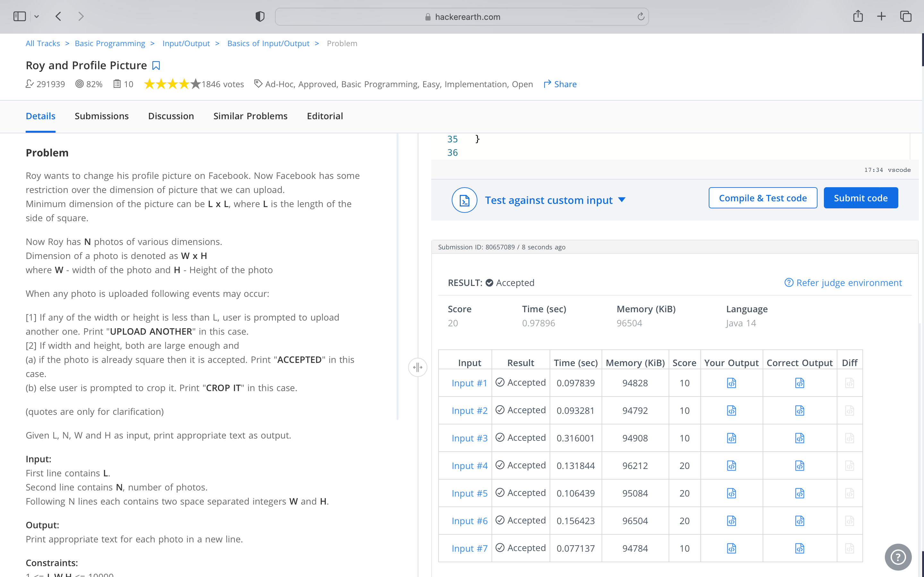Click the Safari share icon
This screenshot has height=577, width=924.
[858, 16]
